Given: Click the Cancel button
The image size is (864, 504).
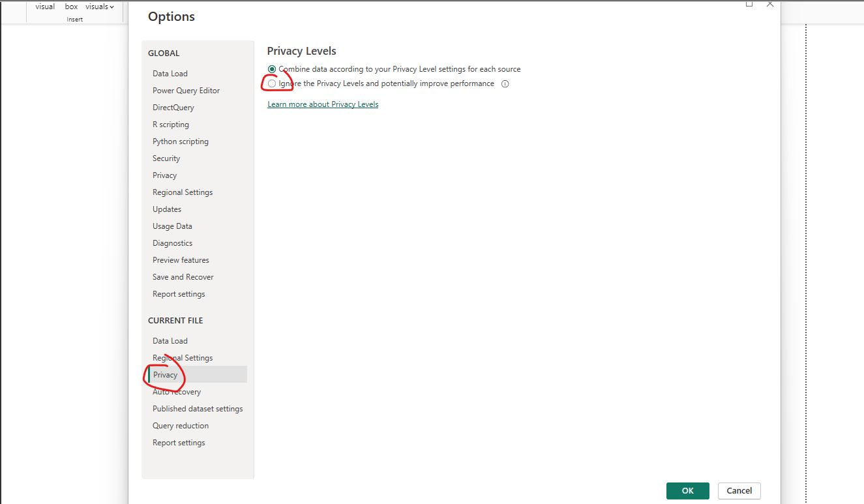Looking at the screenshot, I should click(x=739, y=491).
